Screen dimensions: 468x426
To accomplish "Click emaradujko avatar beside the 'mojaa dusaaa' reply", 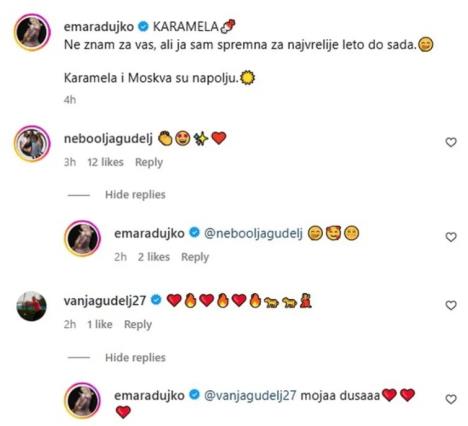I will pyautogui.click(x=82, y=400).
